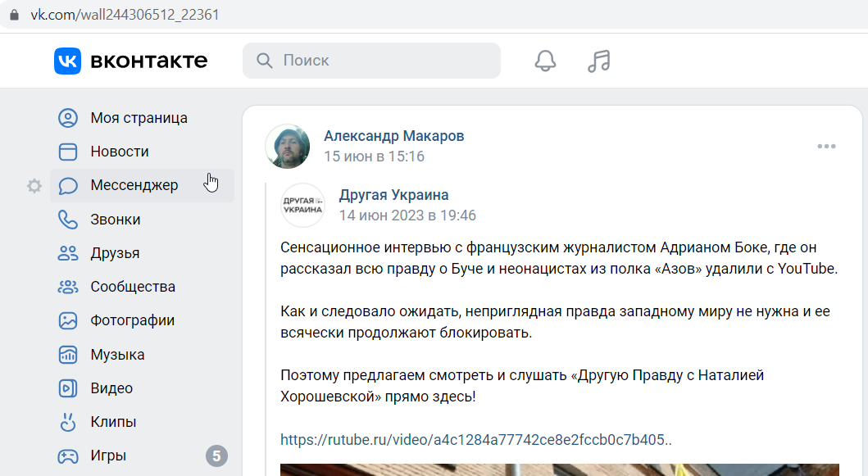Open the video preview image below the link

[560, 470]
